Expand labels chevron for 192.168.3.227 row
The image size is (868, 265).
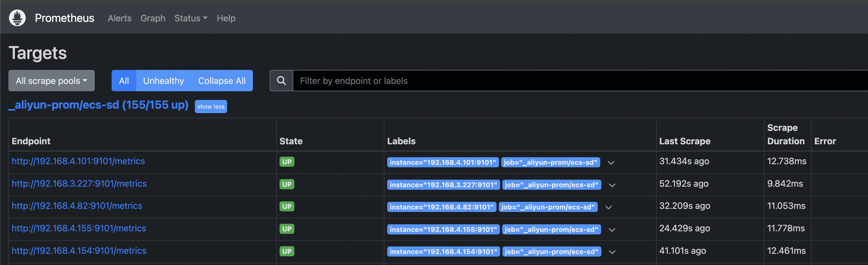tap(612, 185)
